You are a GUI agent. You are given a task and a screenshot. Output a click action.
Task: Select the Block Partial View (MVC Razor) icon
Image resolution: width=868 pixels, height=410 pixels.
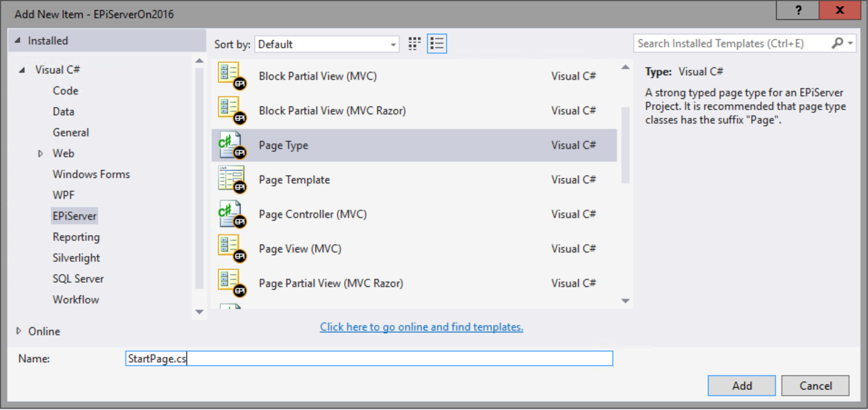click(x=231, y=111)
